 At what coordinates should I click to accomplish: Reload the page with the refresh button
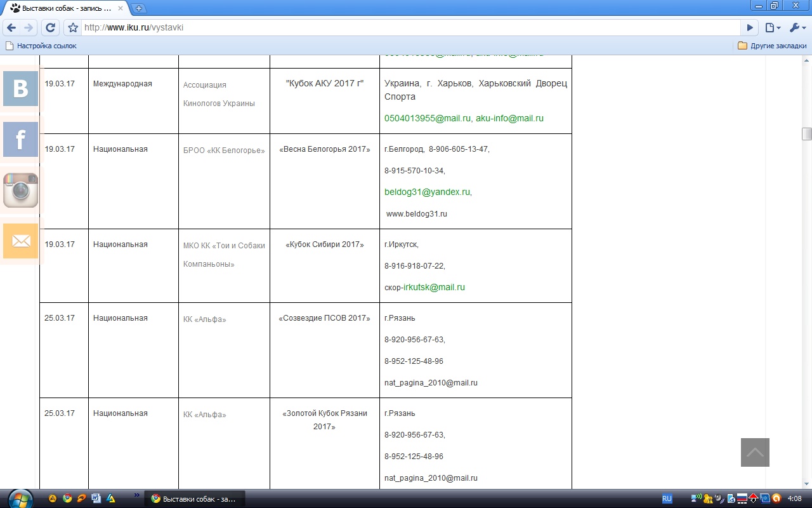pos(51,28)
